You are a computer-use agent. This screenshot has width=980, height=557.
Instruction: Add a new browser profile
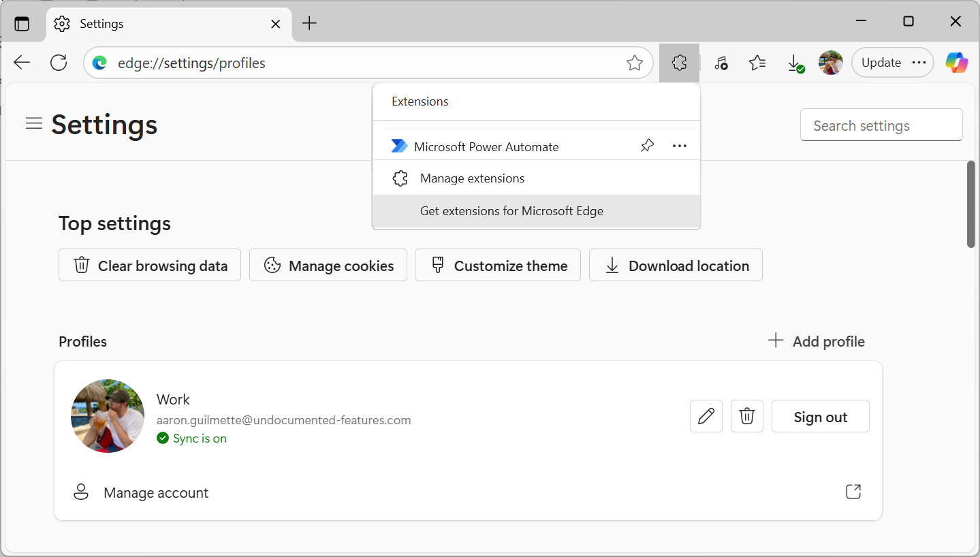click(815, 340)
